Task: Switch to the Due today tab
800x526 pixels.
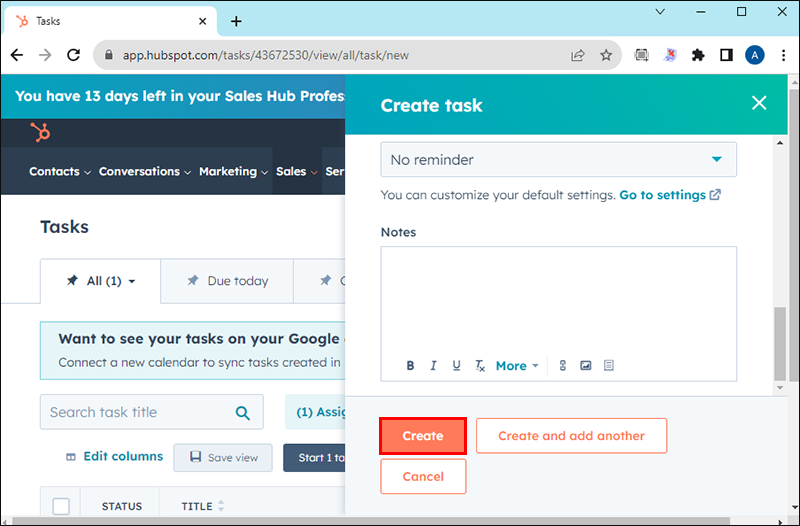Action: (x=227, y=281)
